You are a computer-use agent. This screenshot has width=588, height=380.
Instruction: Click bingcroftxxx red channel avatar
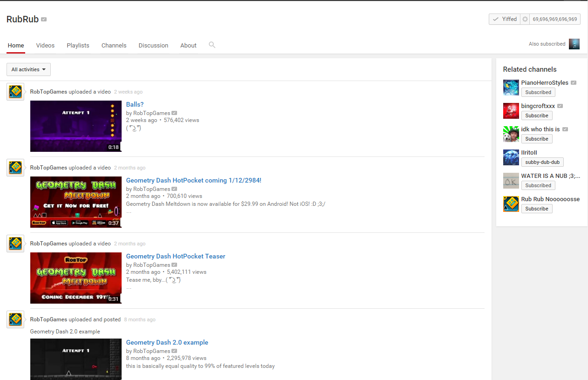coord(511,111)
